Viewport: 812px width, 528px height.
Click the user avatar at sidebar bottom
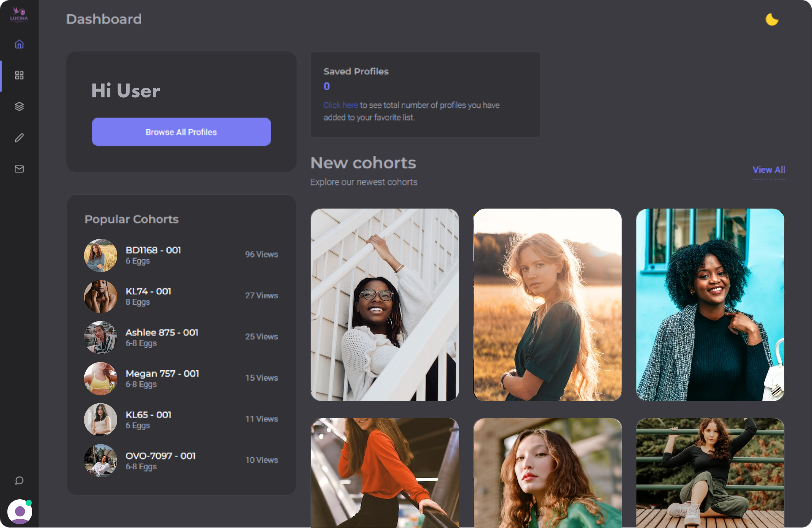20,511
